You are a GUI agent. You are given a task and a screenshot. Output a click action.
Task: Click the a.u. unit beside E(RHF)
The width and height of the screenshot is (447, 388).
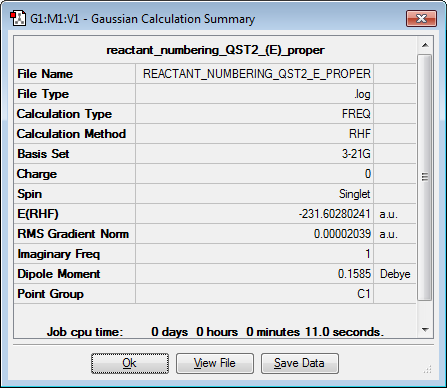[x=389, y=214]
